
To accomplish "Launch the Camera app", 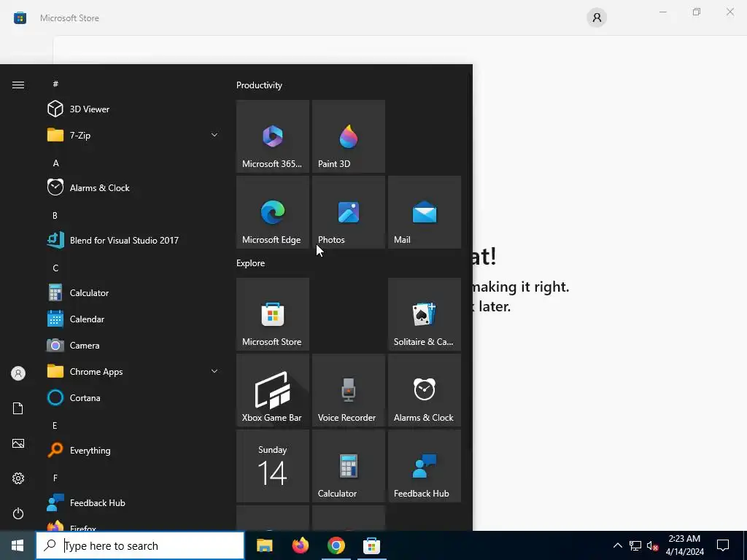I will coord(133,345).
